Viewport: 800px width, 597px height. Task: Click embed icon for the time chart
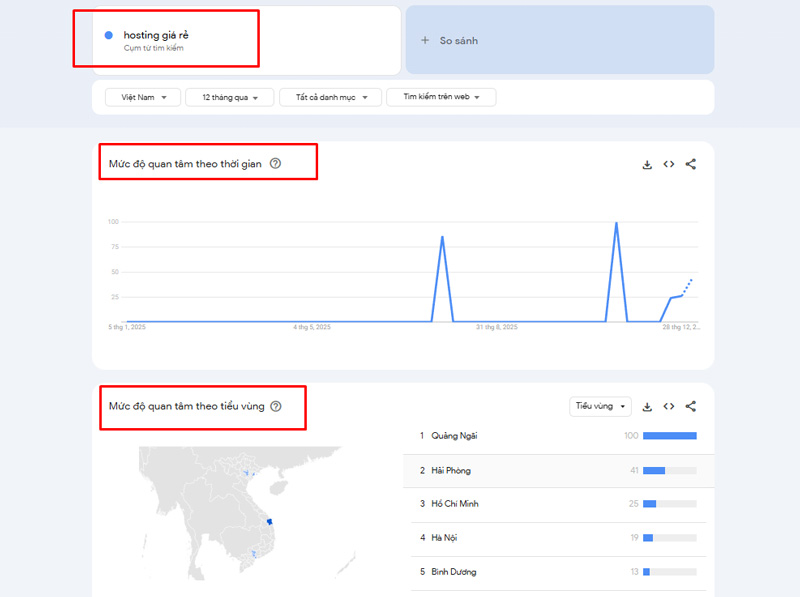click(669, 165)
